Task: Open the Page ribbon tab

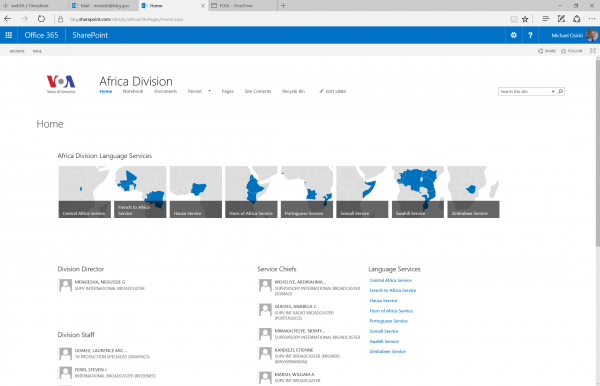Action: [37, 51]
